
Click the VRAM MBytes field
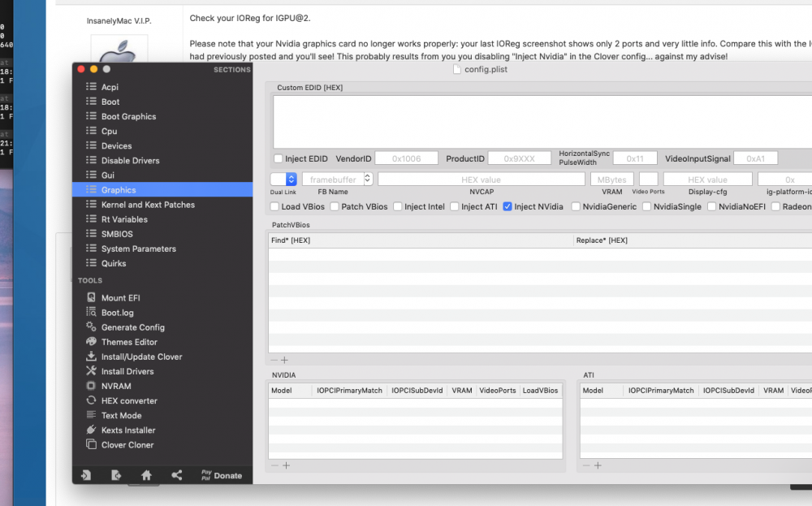coord(611,179)
